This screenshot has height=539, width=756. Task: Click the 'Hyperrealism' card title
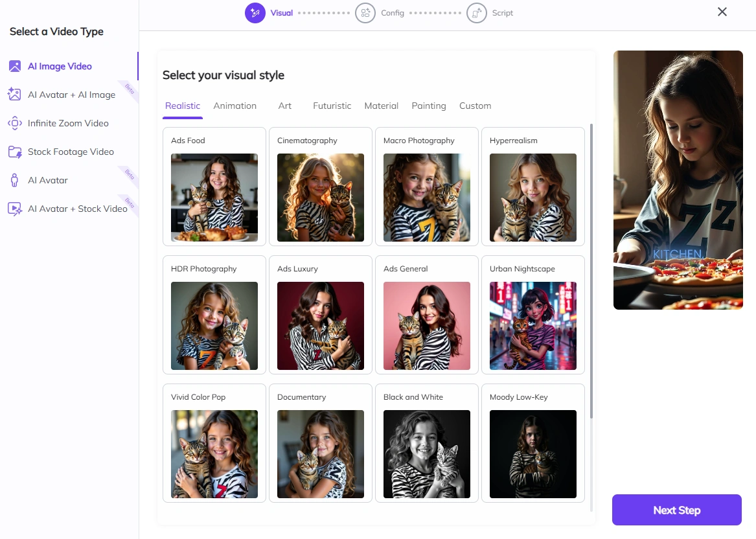click(x=514, y=141)
